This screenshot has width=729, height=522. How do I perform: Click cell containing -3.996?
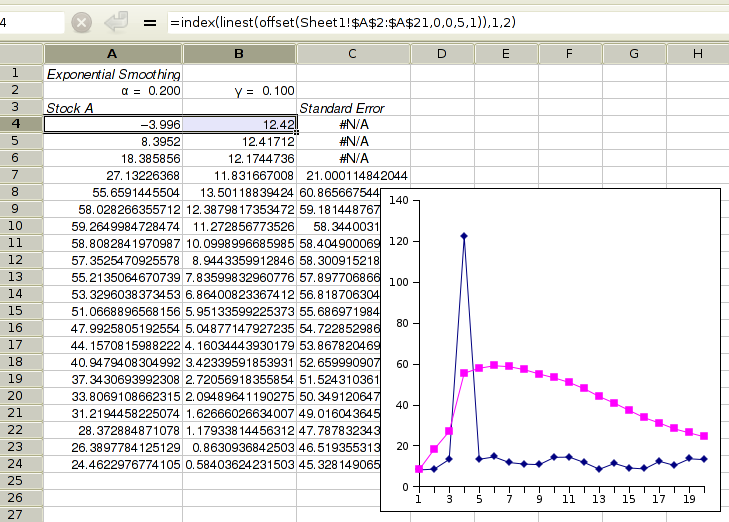coord(113,124)
